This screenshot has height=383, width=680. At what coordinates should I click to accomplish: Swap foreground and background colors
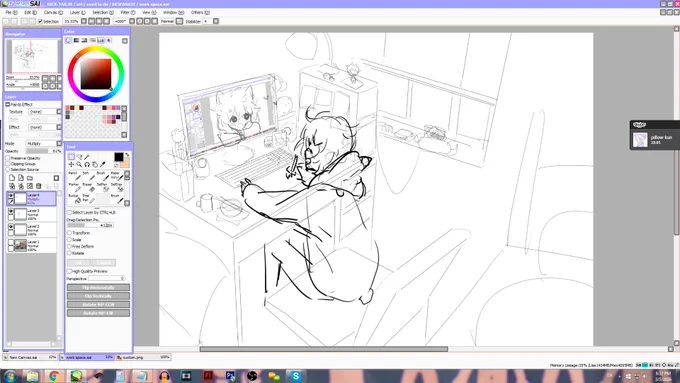pos(127,155)
